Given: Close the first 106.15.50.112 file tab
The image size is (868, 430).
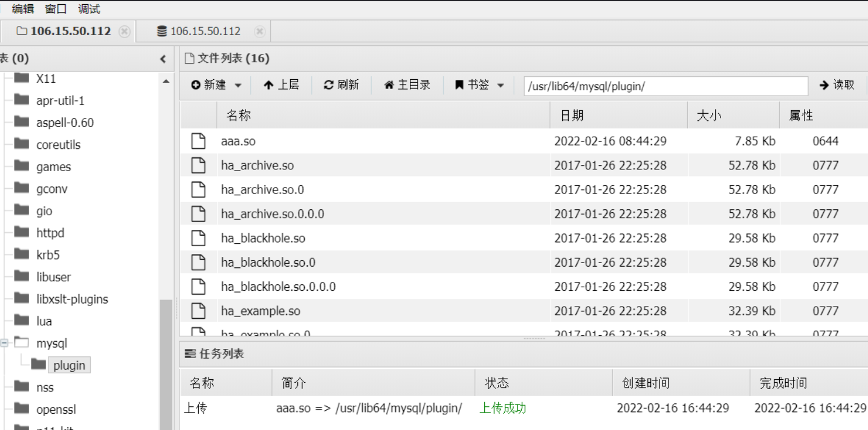Looking at the screenshot, I should 125,31.
